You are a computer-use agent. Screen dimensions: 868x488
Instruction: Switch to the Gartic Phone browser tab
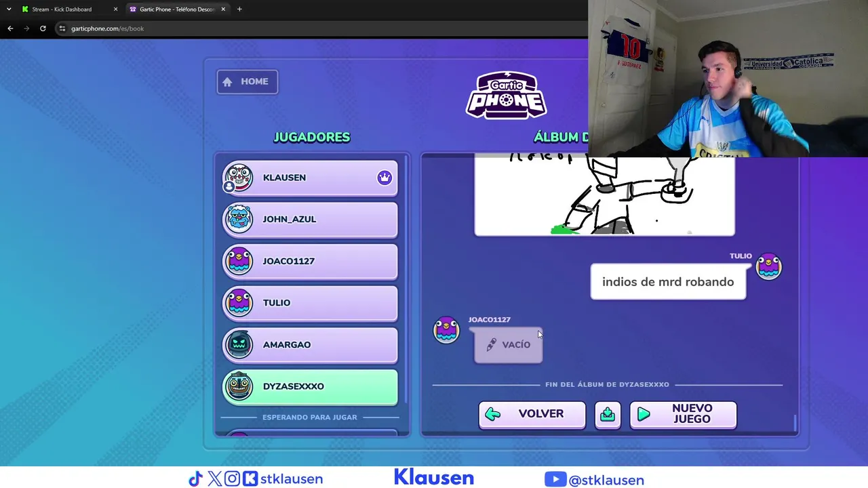tap(177, 9)
